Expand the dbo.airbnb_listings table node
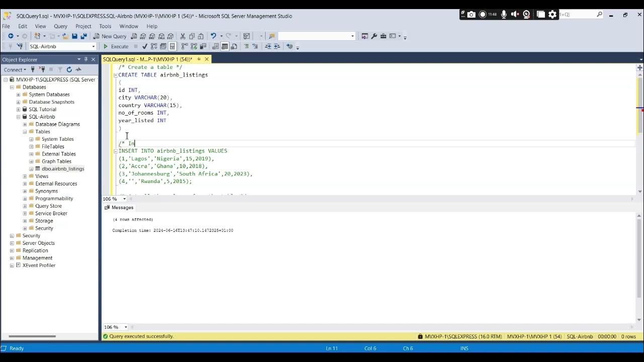Image resolution: width=644 pixels, height=362 pixels. (31, 169)
